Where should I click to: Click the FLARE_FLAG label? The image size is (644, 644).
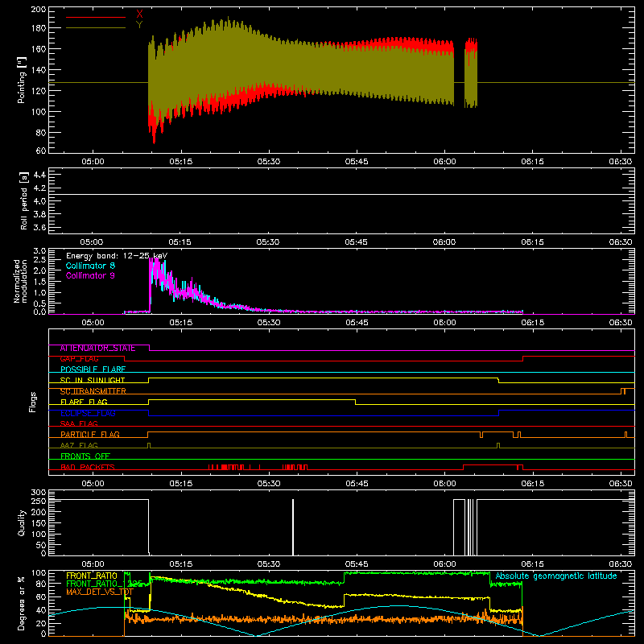84,402
